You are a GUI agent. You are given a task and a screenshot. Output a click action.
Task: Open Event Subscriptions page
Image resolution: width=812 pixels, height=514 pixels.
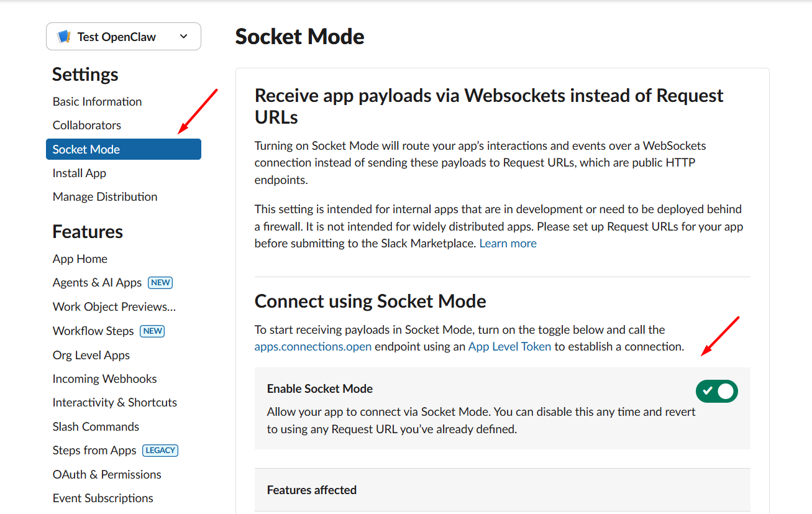103,498
